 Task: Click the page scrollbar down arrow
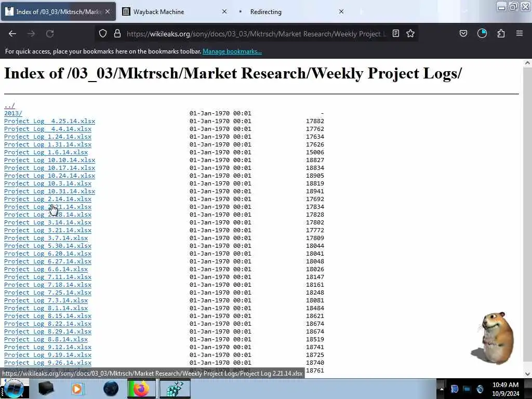(527, 374)
